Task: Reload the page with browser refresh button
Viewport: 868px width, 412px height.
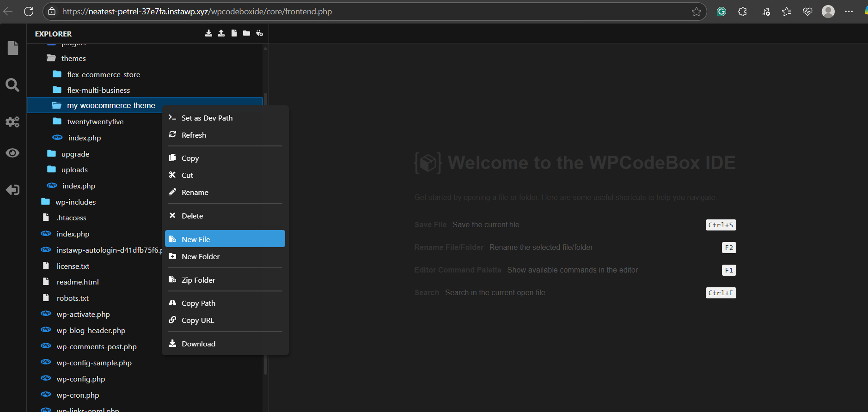Action: point(29,12)
